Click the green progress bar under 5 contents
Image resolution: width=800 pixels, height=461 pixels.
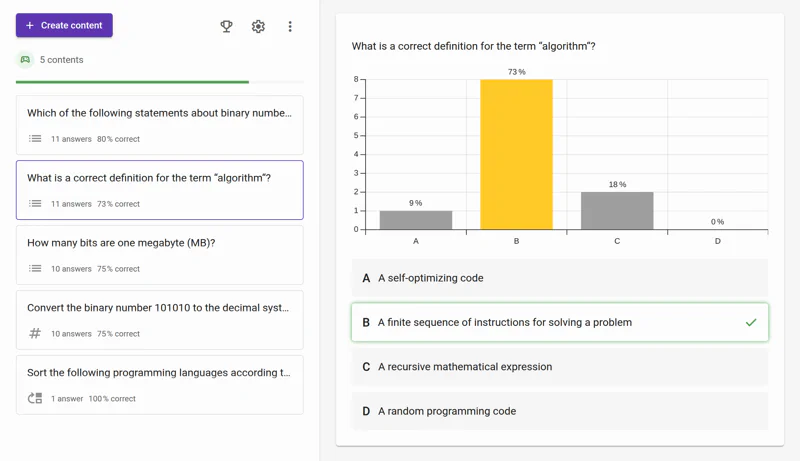132,82
